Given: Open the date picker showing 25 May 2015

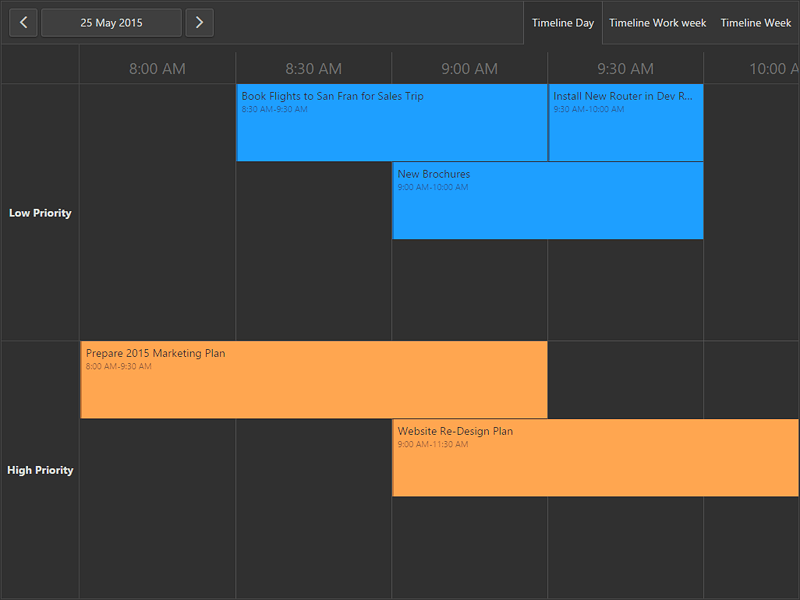Looking at the screenshot, I should 111,22.
